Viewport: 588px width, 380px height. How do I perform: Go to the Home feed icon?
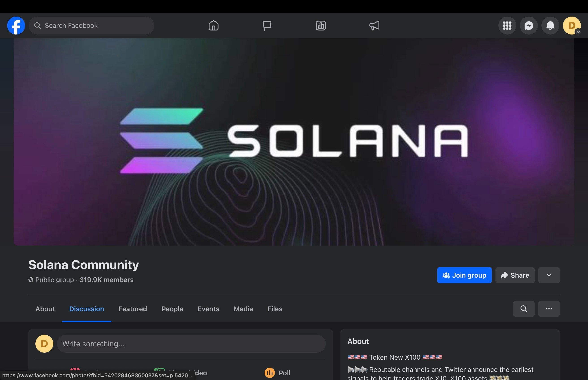click(x=213, y=25)
